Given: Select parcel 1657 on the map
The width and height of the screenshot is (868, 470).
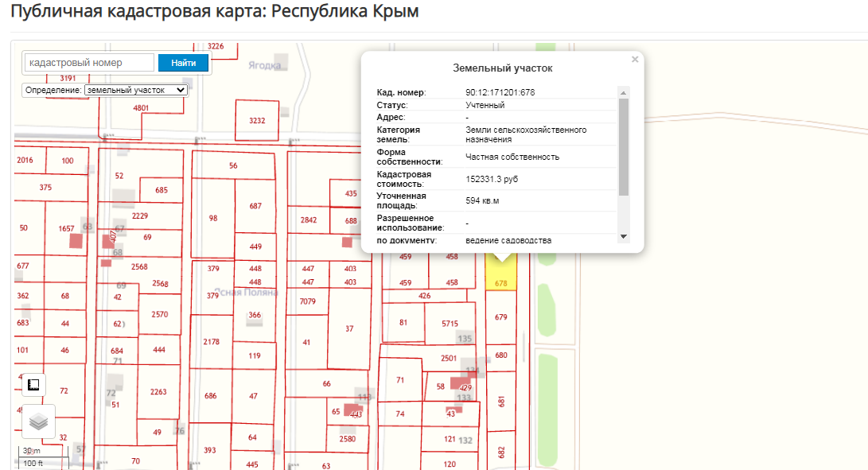Looking at the screenshot, I should pyautogui.click(x=66, y=228).
